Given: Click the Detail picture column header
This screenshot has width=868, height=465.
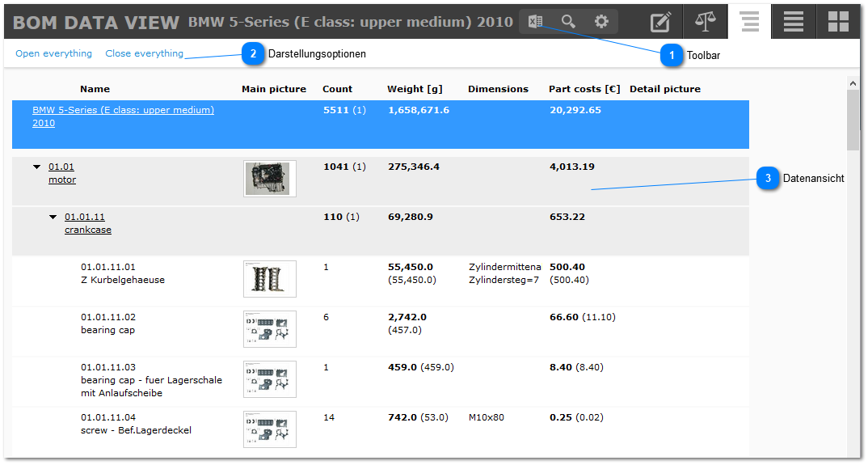Looking at the screenshot, I should 665,89.
